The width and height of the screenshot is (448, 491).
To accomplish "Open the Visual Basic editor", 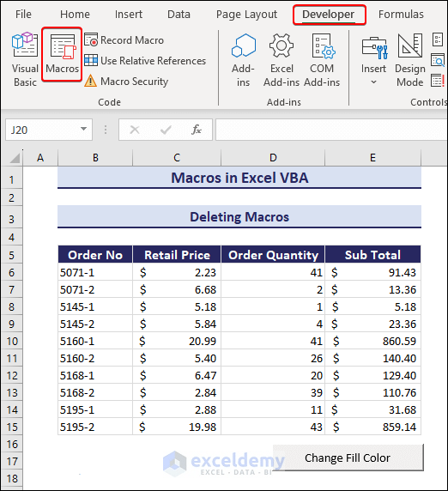I will click(25, 59).
